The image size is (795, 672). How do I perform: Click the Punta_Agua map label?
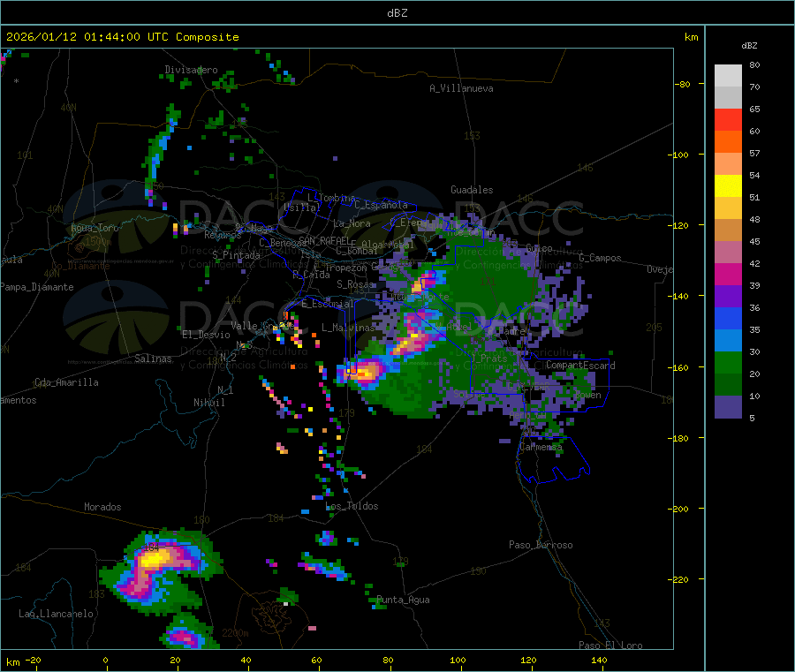[x=403, y=600]
